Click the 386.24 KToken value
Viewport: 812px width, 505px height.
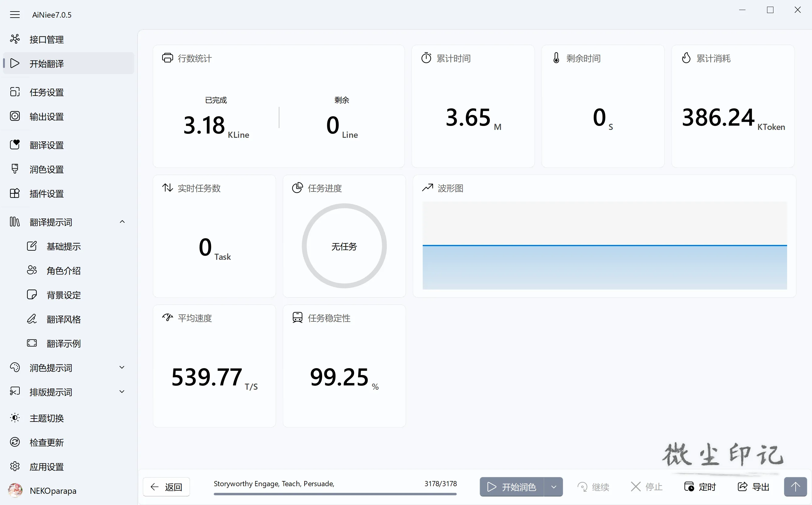pyautogui.click(x=733, y=118)
